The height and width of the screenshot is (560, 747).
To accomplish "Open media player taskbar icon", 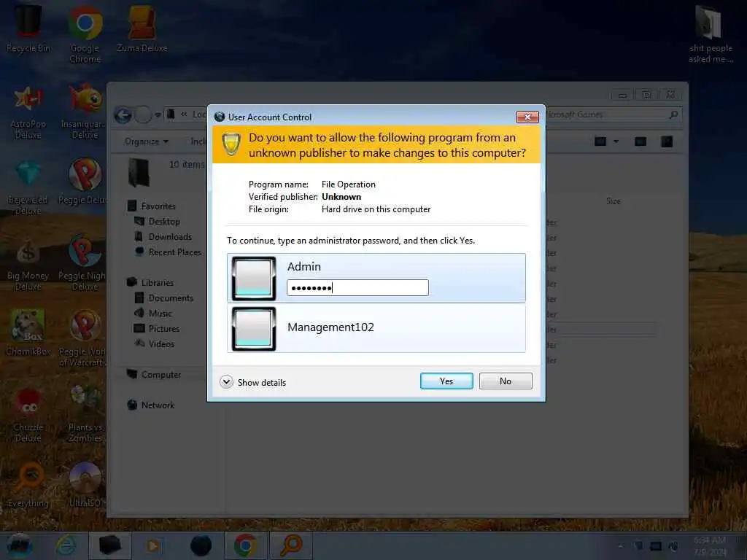I will click(x=153, y=545).
